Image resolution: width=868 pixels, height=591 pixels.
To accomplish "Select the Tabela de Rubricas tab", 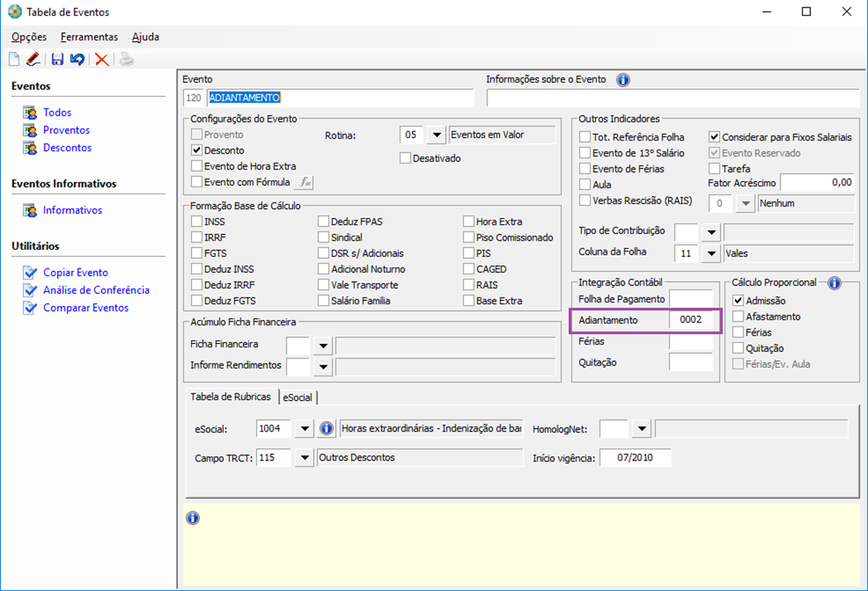I will [231, 397].
